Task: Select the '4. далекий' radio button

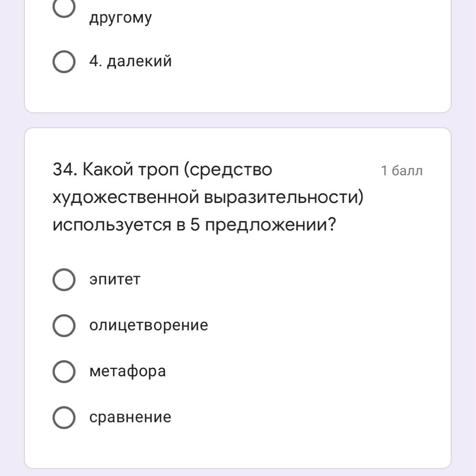Action: pyautogui.click(x=64, y=62)
